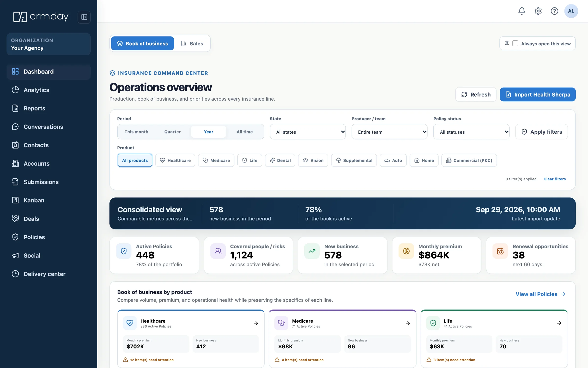Select All time period
588x368 pixels.
(245, 132)
